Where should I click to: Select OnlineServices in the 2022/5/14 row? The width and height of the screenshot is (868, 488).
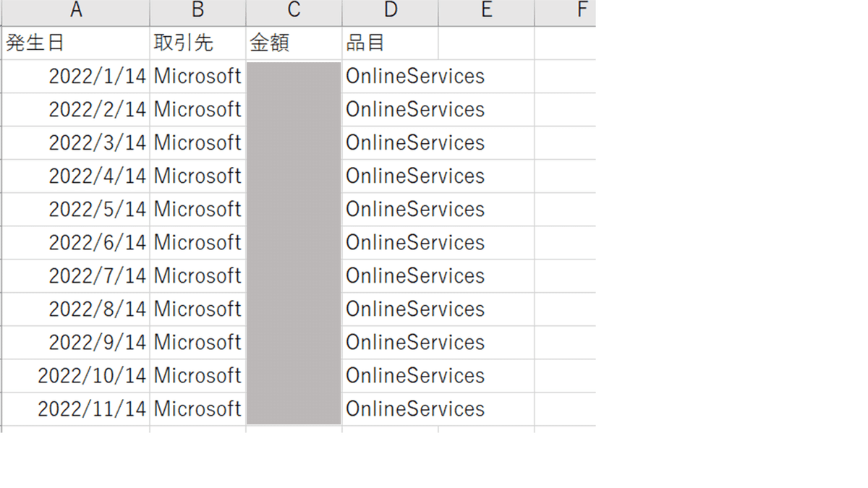pyautogui.click(x=415, y=210)
